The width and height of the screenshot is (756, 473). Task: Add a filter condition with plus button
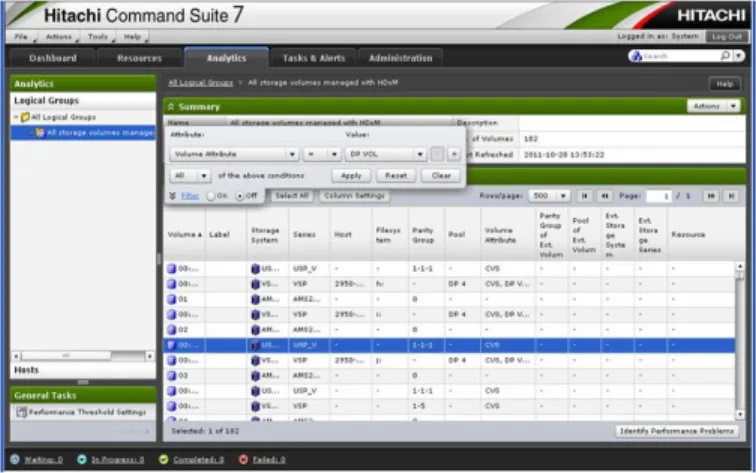[454, 154]
